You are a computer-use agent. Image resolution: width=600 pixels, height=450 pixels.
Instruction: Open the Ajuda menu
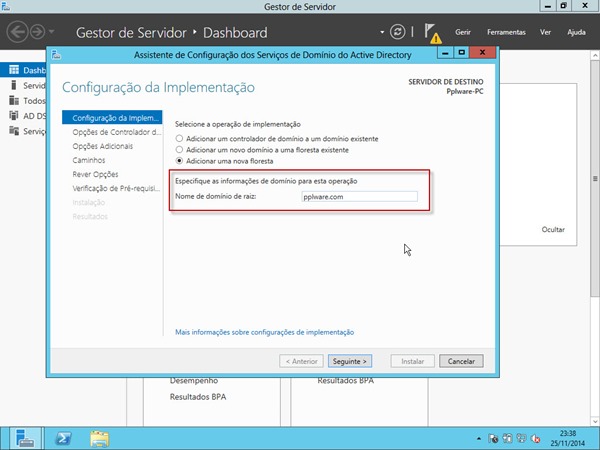tap(576, 32)
